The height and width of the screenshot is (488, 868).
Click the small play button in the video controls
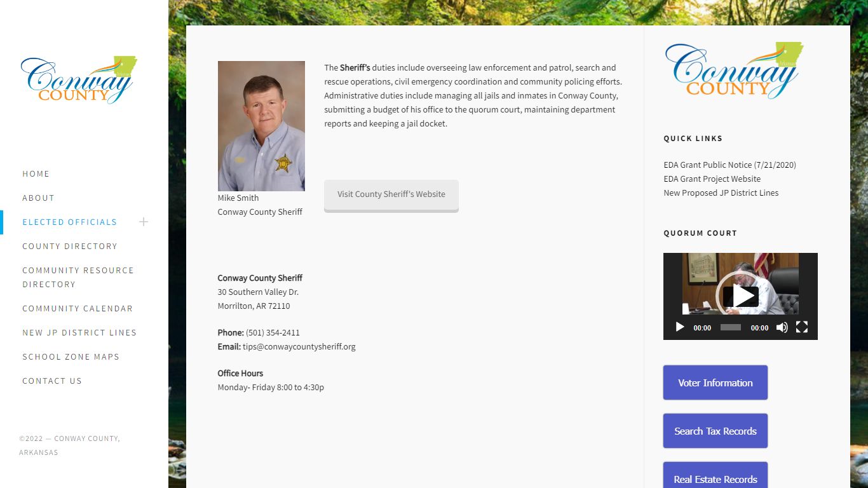pos(680,327)
